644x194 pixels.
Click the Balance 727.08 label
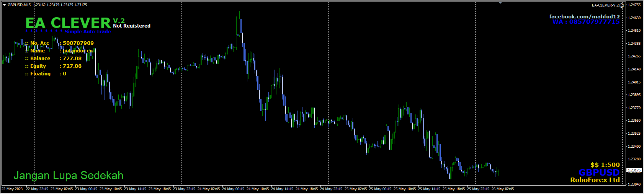coord(53,59)
